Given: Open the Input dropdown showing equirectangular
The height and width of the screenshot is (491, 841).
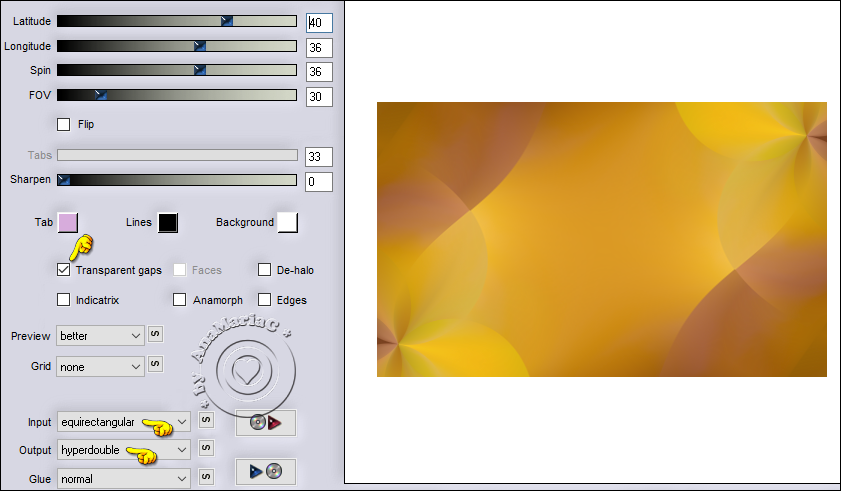Looking at the screenshot, I should pos(123,422).
